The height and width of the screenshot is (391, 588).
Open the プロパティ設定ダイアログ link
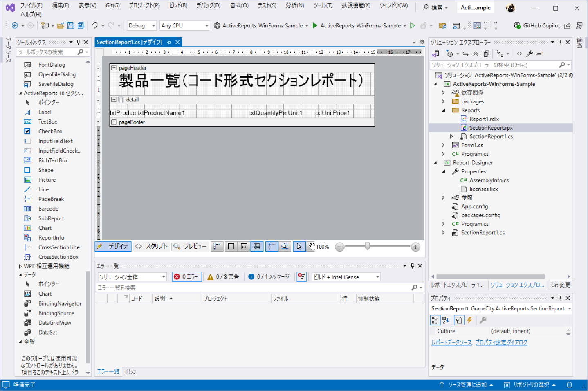pos(501,342)
